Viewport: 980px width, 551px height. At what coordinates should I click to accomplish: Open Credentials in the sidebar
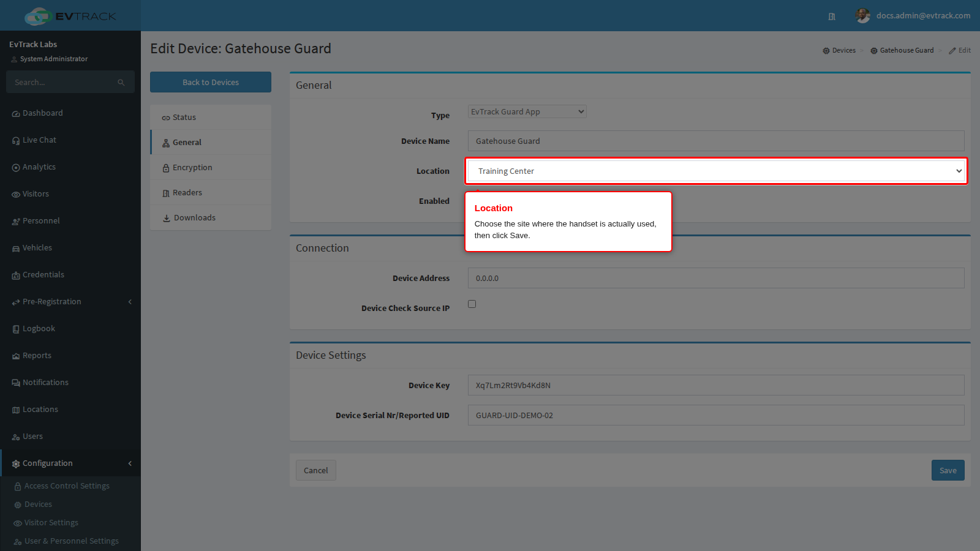(70, 275)
